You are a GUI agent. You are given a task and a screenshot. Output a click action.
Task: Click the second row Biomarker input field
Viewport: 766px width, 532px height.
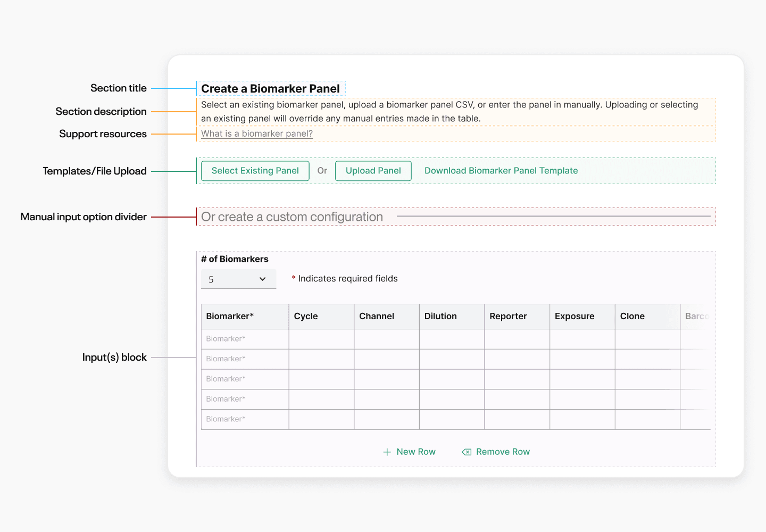point(245,359)
